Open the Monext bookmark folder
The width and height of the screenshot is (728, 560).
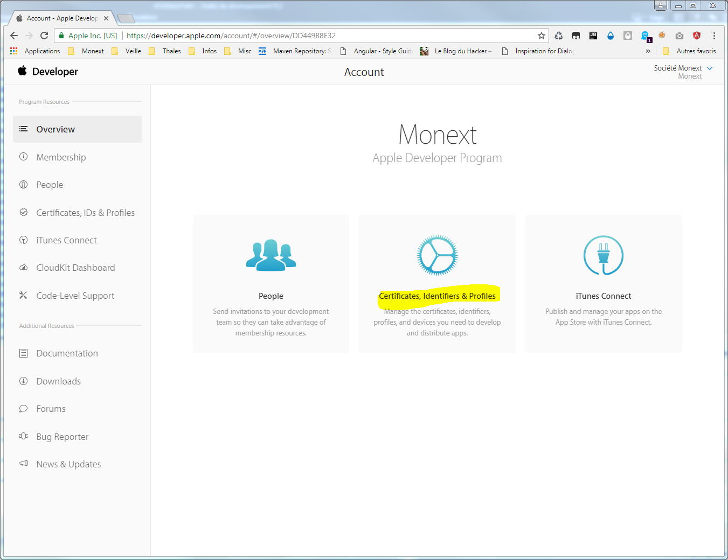(x=86, y=51)
